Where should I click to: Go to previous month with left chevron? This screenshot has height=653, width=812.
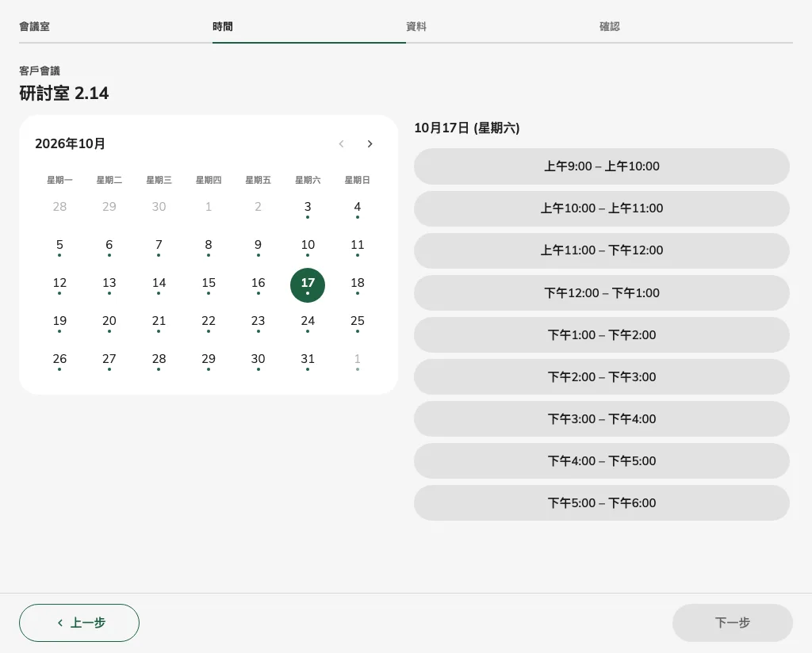pyautogui.click(x=341, y=144)
